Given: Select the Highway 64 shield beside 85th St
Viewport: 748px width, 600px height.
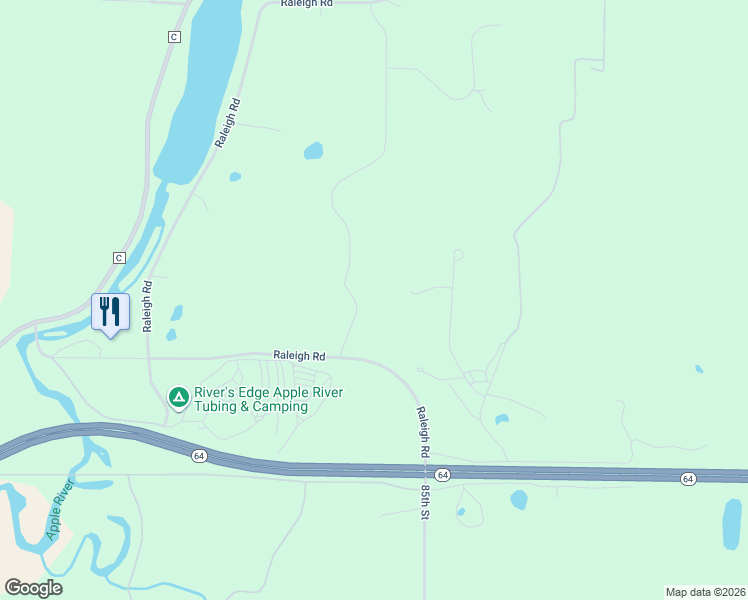Looking at the screenshot, I should (443, 475).
